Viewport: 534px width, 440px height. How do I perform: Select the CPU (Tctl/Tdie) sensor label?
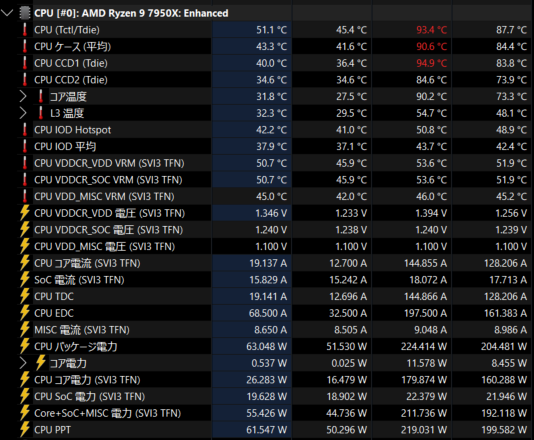(67, 30)
